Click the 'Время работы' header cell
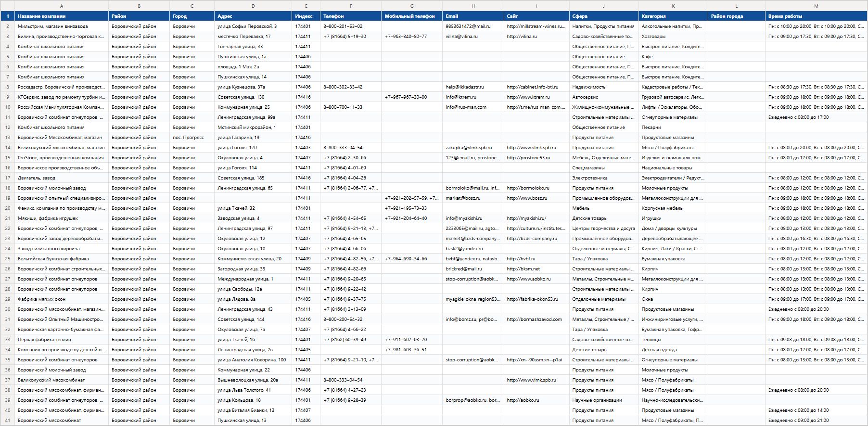The image size is (868, 434). (816, 16)
